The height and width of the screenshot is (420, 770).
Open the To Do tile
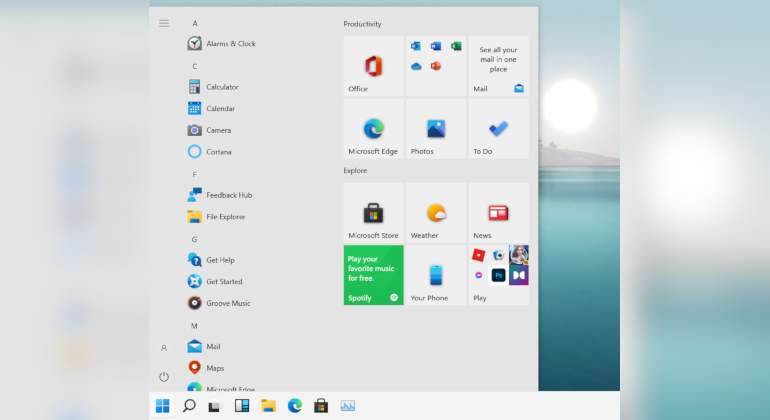click(x=498, y=129)
